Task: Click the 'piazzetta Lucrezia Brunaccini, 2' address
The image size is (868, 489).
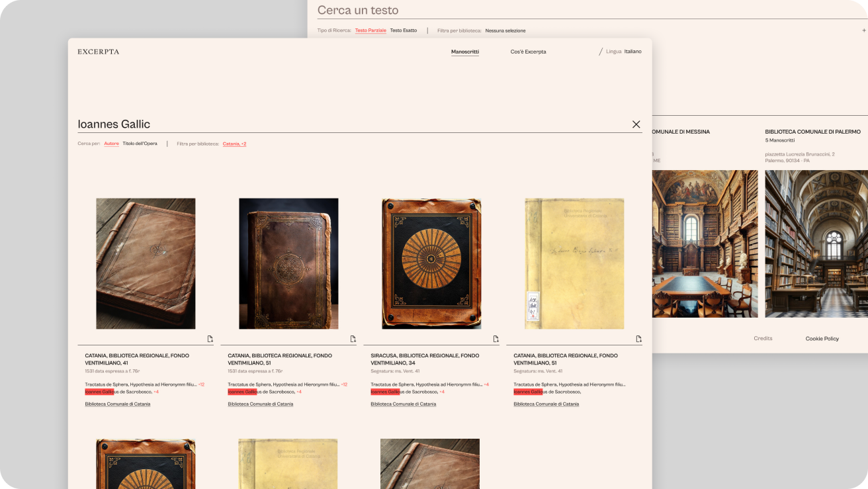Action: tap(800, 154)
